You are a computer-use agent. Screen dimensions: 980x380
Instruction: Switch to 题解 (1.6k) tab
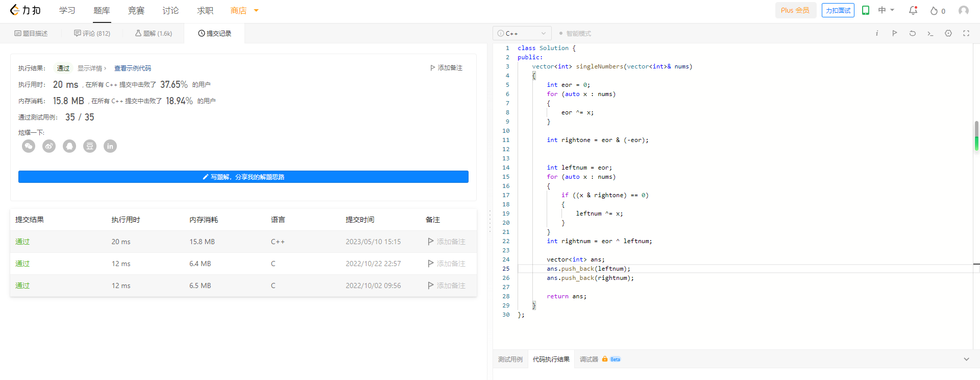154,33
